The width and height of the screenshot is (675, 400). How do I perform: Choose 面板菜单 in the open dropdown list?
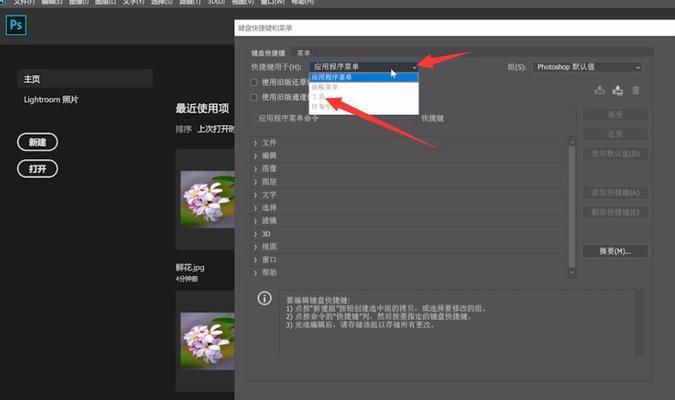(x=364, y=87)
